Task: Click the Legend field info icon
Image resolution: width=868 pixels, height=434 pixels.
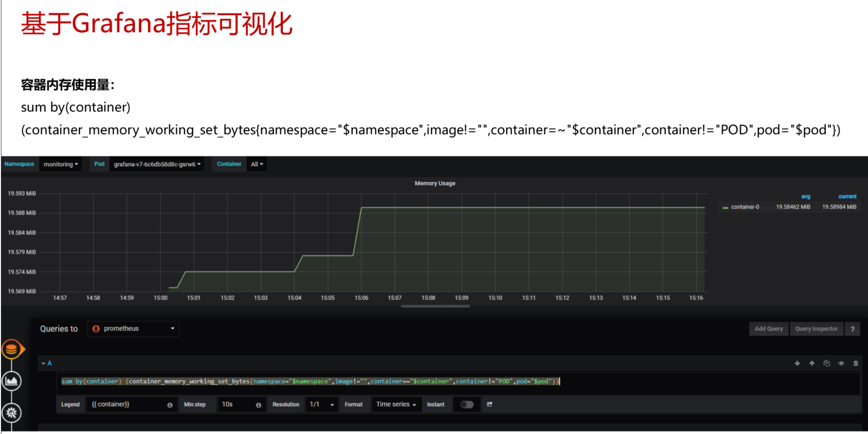Action: point(170,405)
